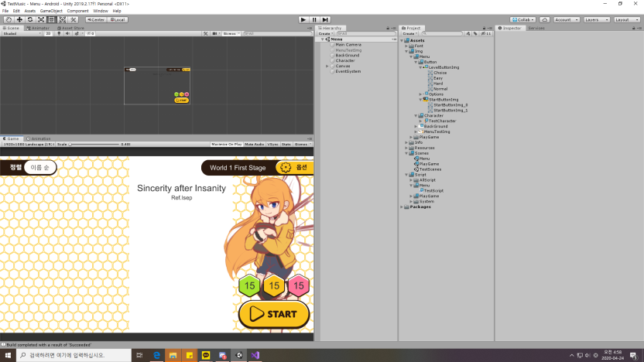Open Visual Studio from taskbar
The width and height of the screenshot is (644, 362).
coord(255,355)
